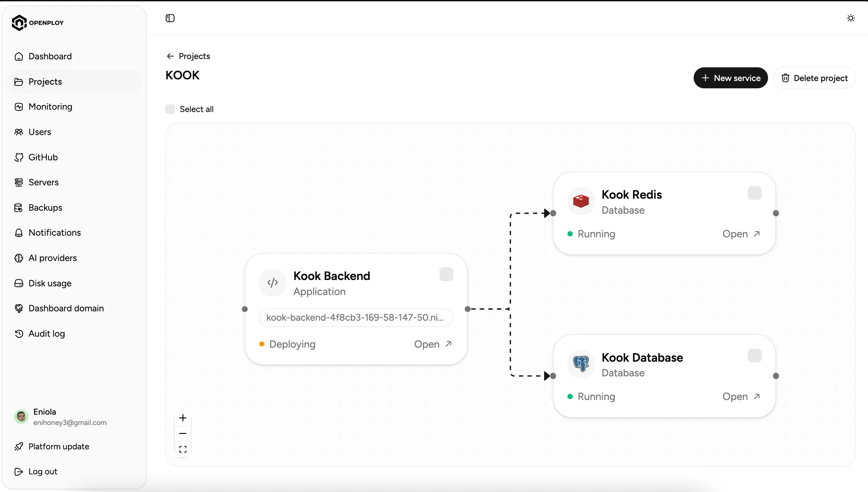The width and height of the screenshot is (868, 492).
Task: Click the PostgreSQL icon on Kook Database
Action: [x=581, y=364]
